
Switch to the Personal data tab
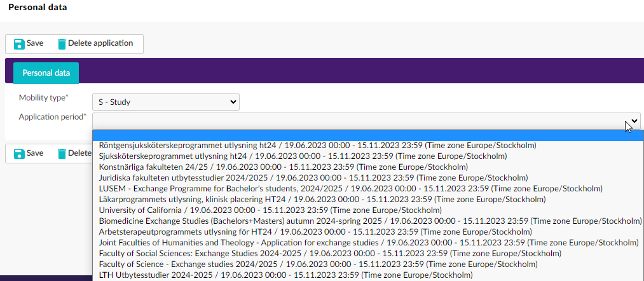(x=46, y=73)
